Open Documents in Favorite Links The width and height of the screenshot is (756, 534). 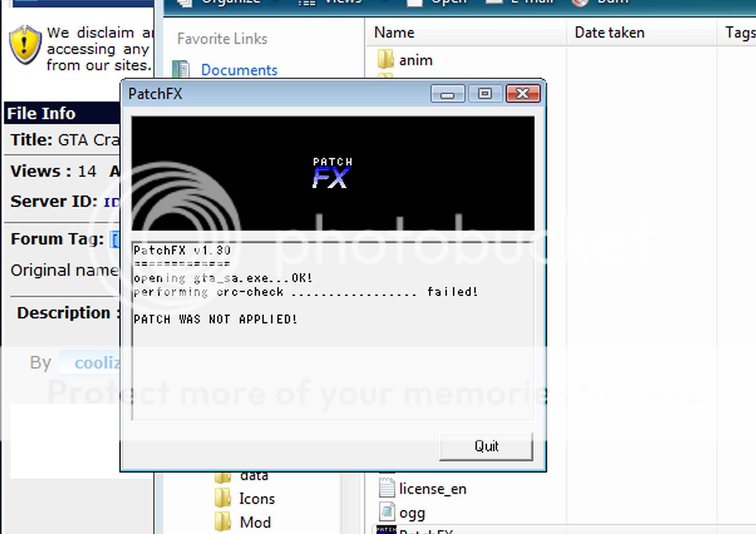[239, 70]
